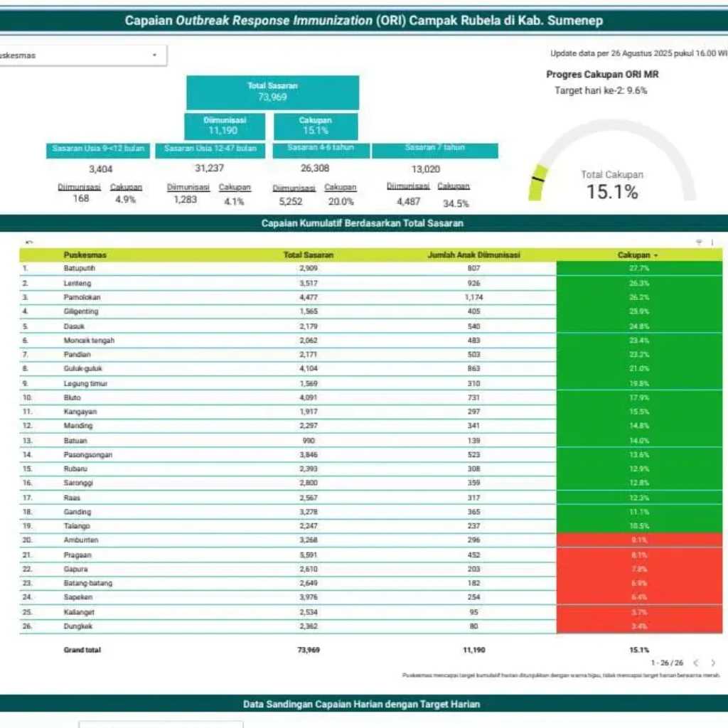Click Jumlah Anak Diimunisasi column header
The height and width of the screenshot is (728, 728).
pyautogui.click(x=473, y=255)
